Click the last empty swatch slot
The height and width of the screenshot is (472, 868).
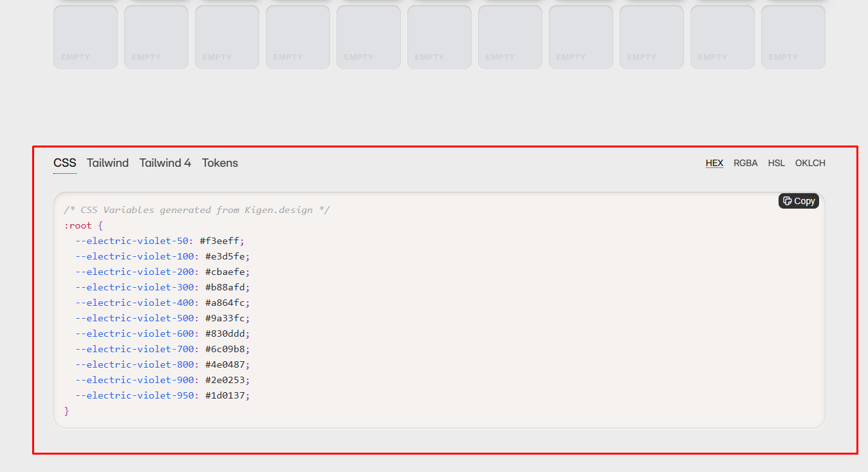point(793,37)
